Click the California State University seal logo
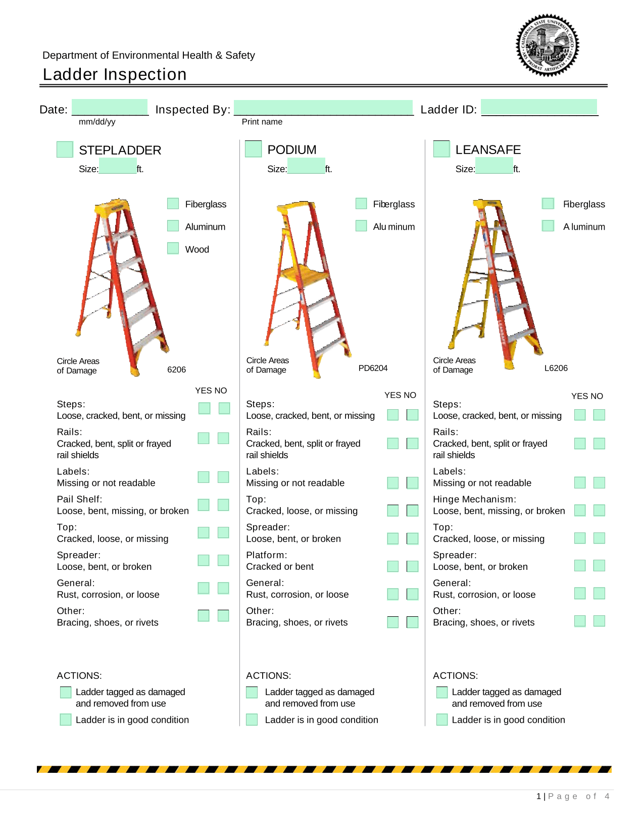The image size is (644, 833). point(548,45)
